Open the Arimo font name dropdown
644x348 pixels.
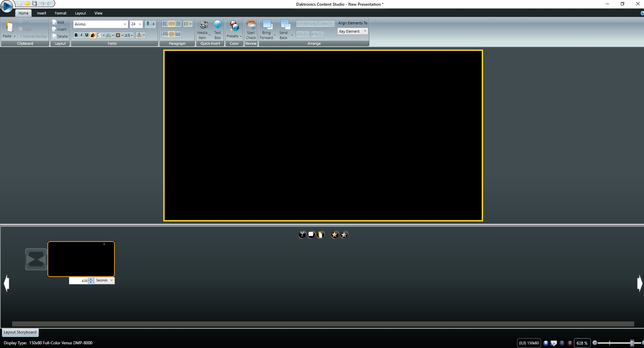coord(125,24)
